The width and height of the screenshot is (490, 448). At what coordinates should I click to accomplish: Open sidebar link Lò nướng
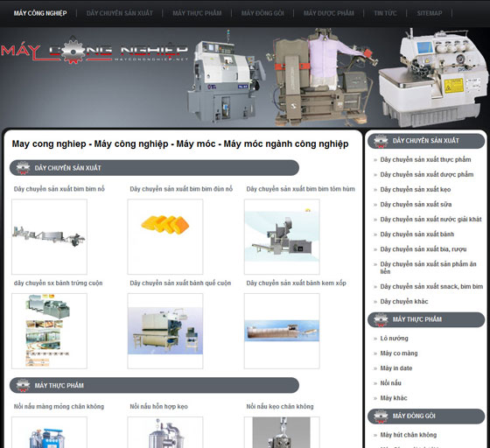(x=394, y=339)
